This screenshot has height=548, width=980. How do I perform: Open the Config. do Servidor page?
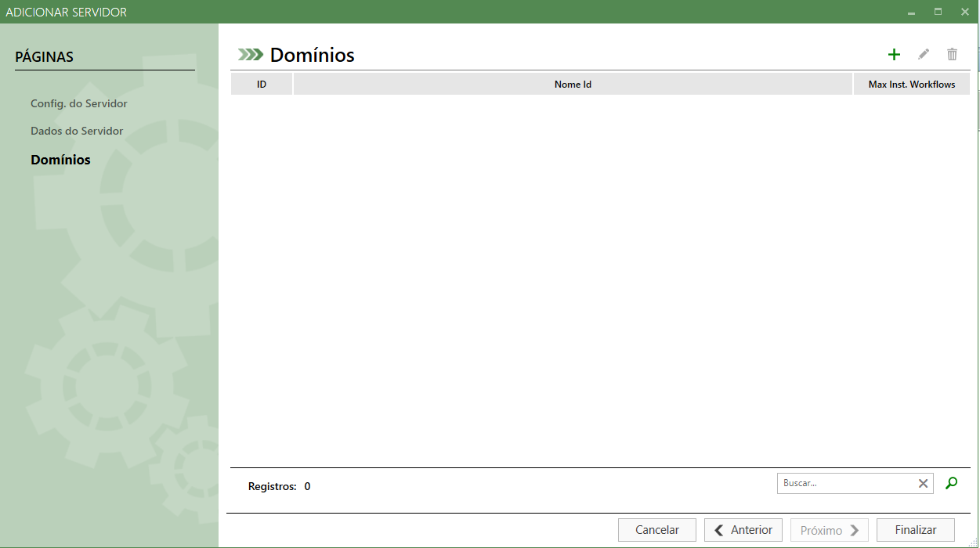coord(79,103)
